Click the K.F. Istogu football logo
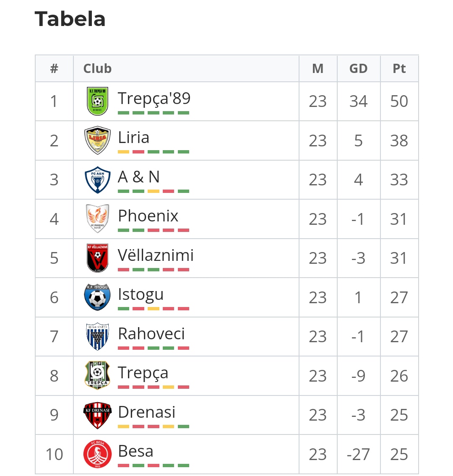The width and height of the screenshot is (453, 476). (97, 297)
